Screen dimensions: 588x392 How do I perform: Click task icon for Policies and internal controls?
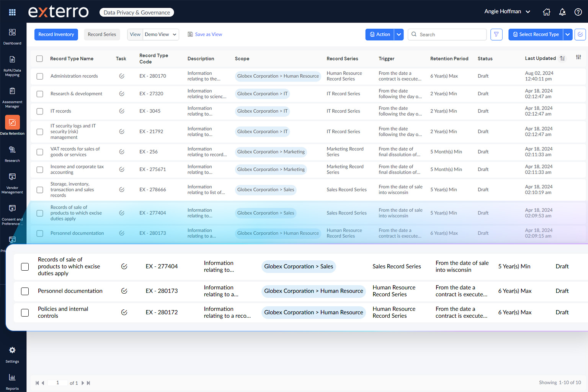(x=124, y=312)
